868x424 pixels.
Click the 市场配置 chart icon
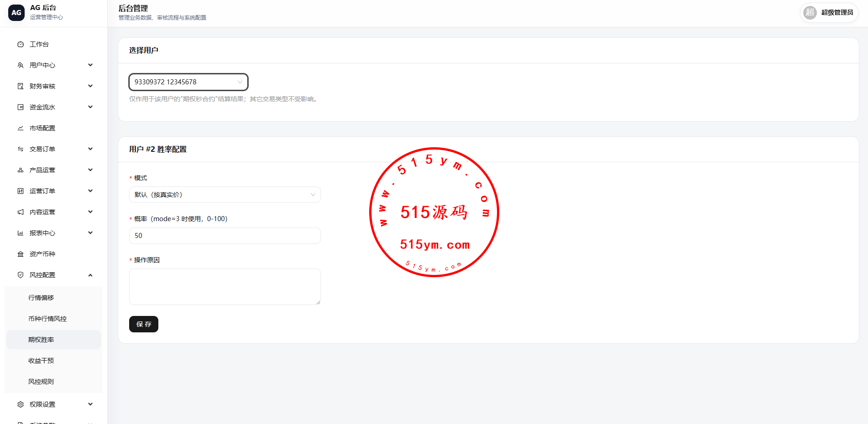click(x=21, y=128)
